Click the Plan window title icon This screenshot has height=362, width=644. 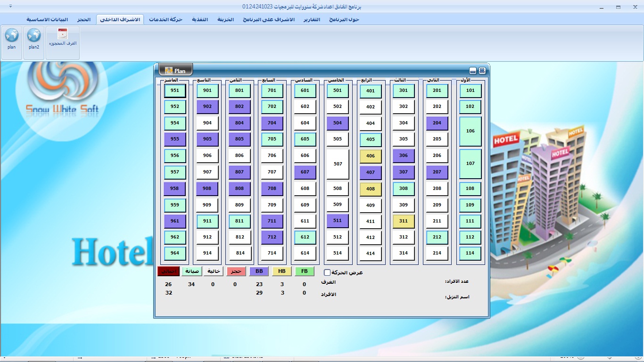(168, 70)
